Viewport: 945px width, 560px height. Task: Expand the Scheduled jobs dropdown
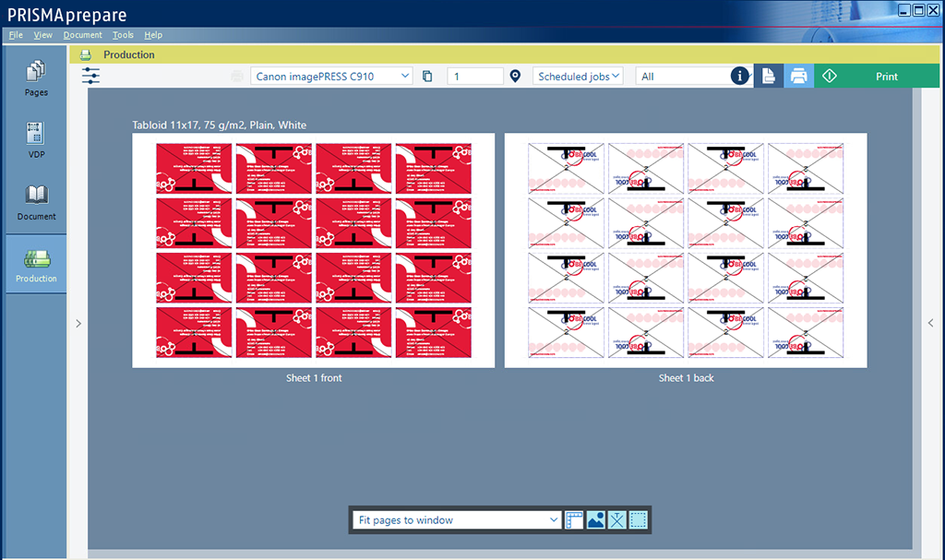click(x=578, y=77)
